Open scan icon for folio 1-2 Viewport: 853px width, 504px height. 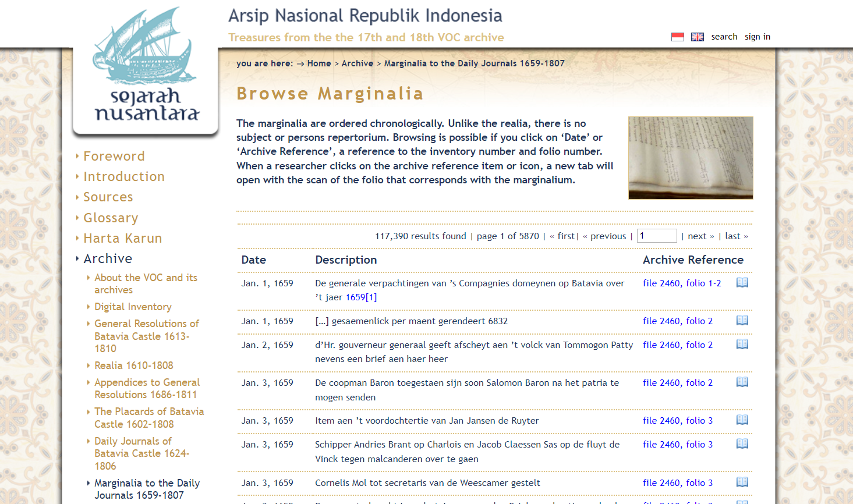[742, 282]
